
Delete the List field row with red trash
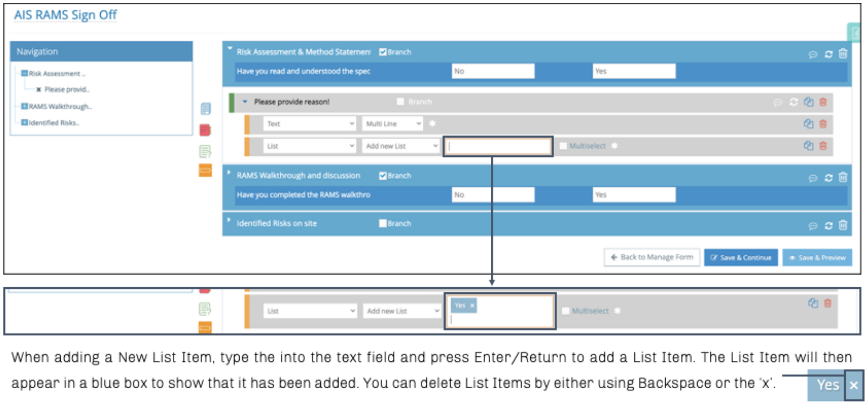(x=823, y=146)
